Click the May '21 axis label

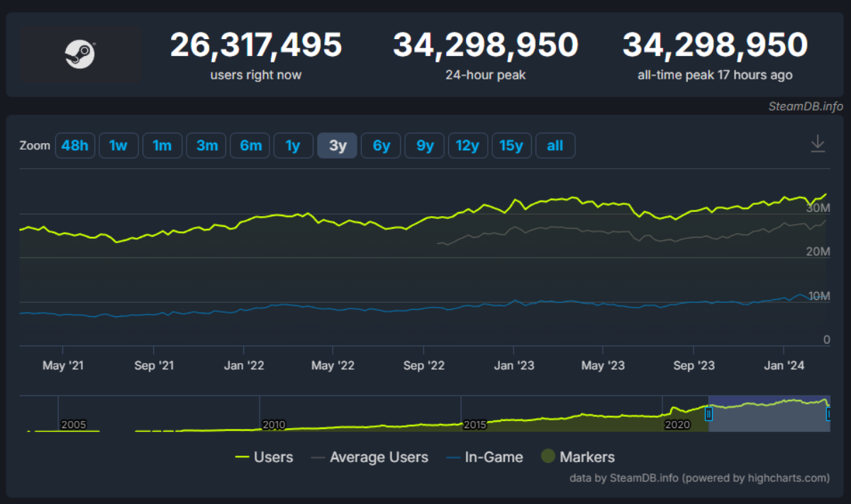coord(63,366)
